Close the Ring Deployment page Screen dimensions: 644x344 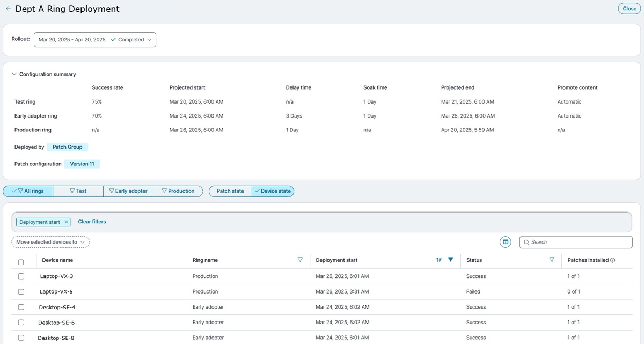tap(630, 9)
